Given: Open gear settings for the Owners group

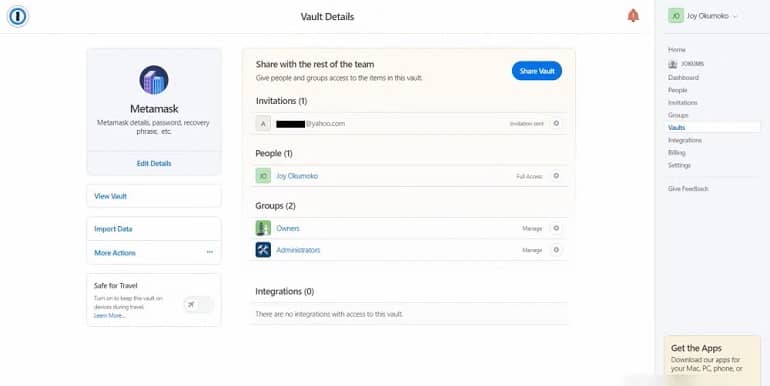Looking at the screenshot, I should pyautogui.click(x=556, y=228).
